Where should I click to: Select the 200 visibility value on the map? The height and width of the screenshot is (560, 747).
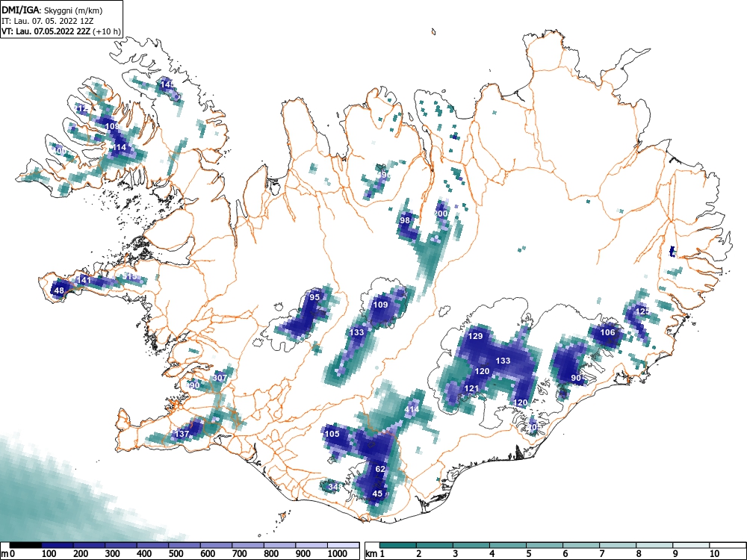[441, 214]
